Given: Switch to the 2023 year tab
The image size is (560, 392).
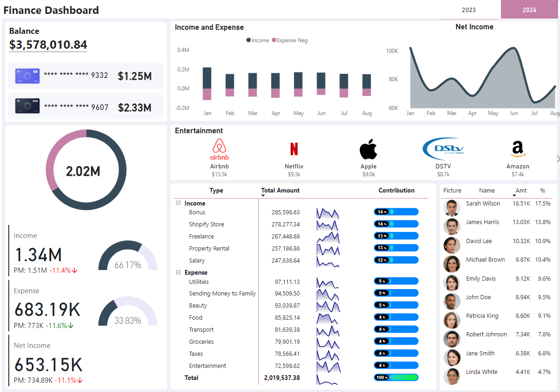Looking at the screenshot, I should 469,10.
